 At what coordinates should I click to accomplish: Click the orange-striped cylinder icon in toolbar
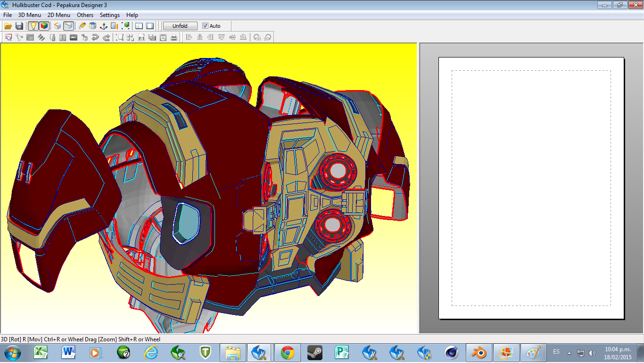click(93, 26)
